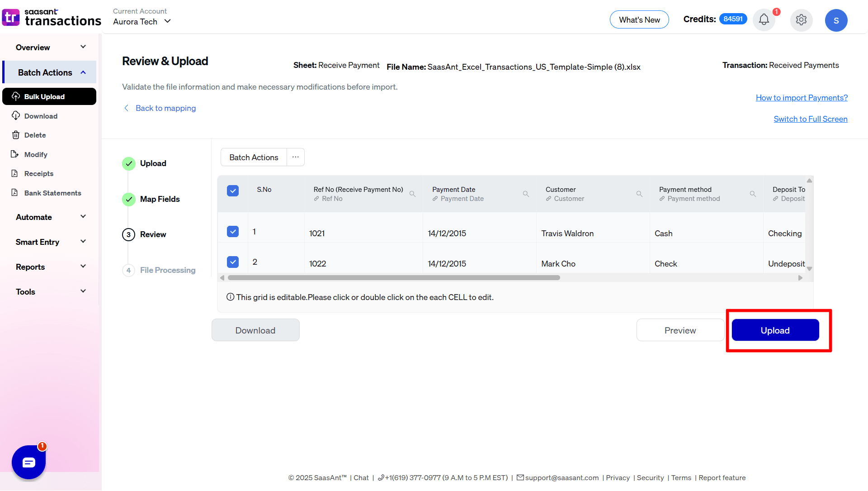
Task: Go back via Back to mapping
Action: pyautogui.click(x=165, y=108)
